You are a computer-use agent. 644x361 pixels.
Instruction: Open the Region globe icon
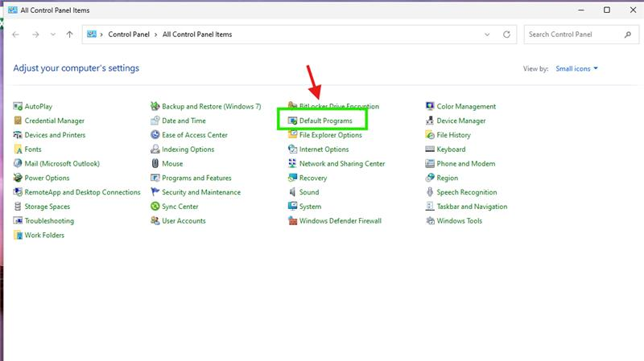pyautogui.click(x=430, y=178)
